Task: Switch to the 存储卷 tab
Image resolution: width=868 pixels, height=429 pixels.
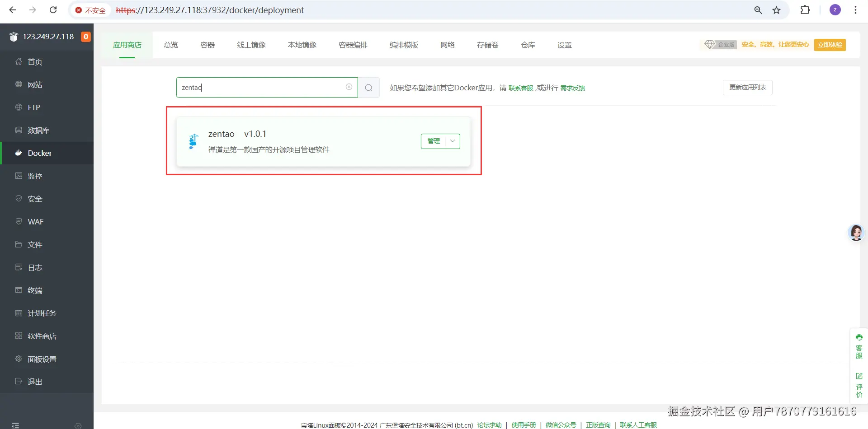Action: [488, 45]
